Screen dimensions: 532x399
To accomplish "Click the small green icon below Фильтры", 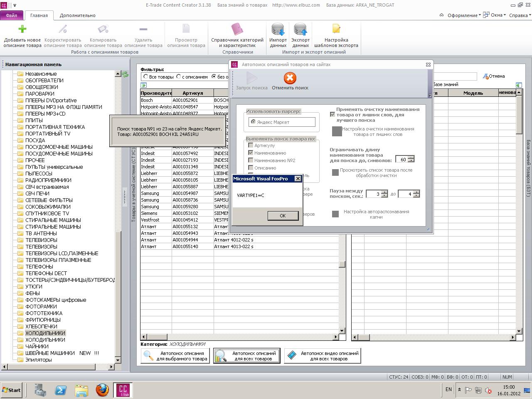I will pyautogui.click(x=144, y=85).
